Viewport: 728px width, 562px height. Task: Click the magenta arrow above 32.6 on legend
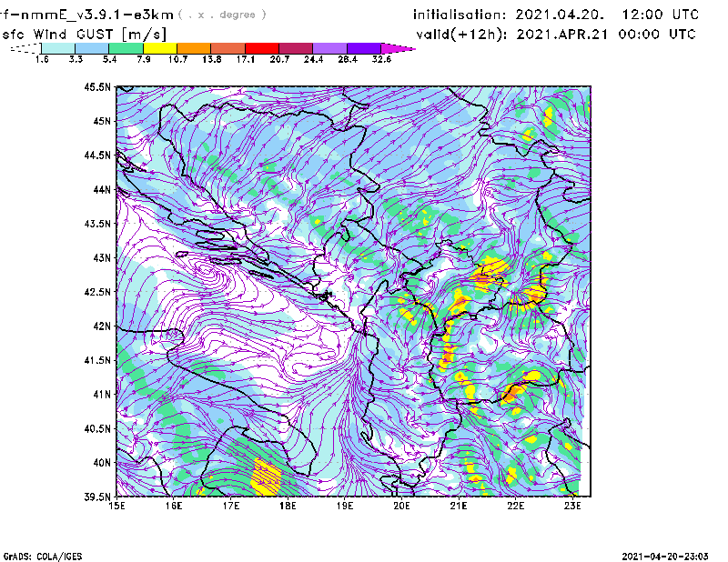tap(398, 48)
